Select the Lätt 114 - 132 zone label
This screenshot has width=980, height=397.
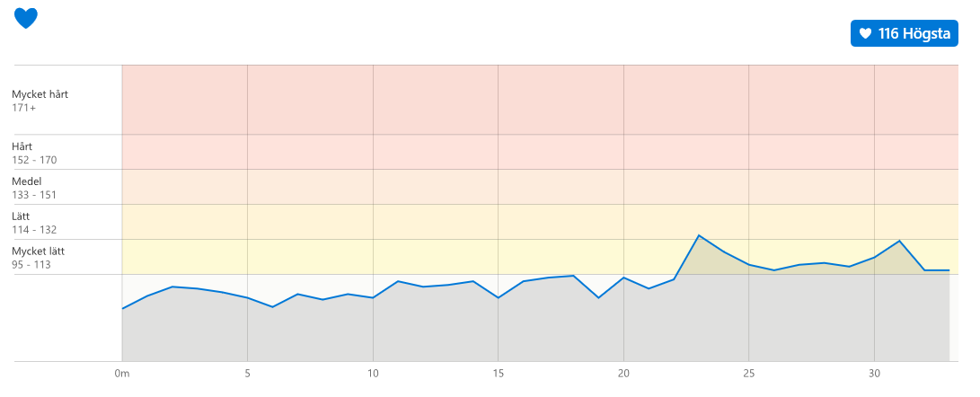[x=34, y=223]
